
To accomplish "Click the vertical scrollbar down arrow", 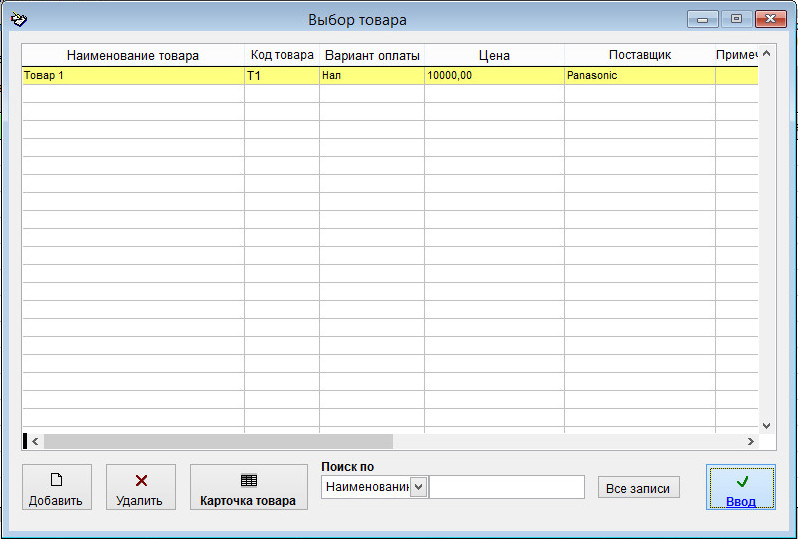I will tap(767, 425).
